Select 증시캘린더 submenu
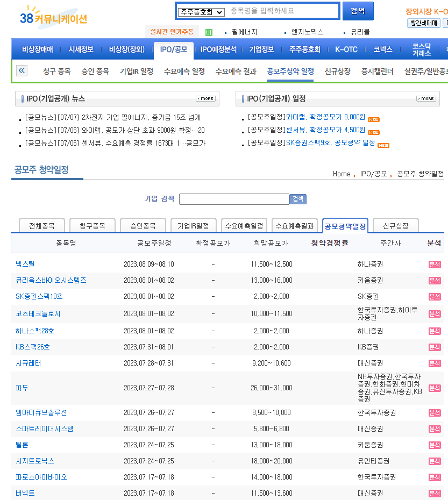 [377, 72]
